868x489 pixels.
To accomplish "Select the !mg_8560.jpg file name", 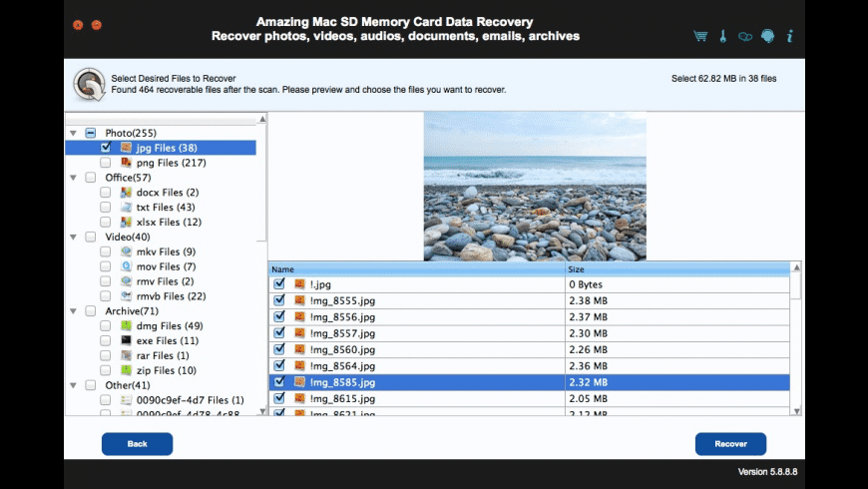I will point(342,349).
